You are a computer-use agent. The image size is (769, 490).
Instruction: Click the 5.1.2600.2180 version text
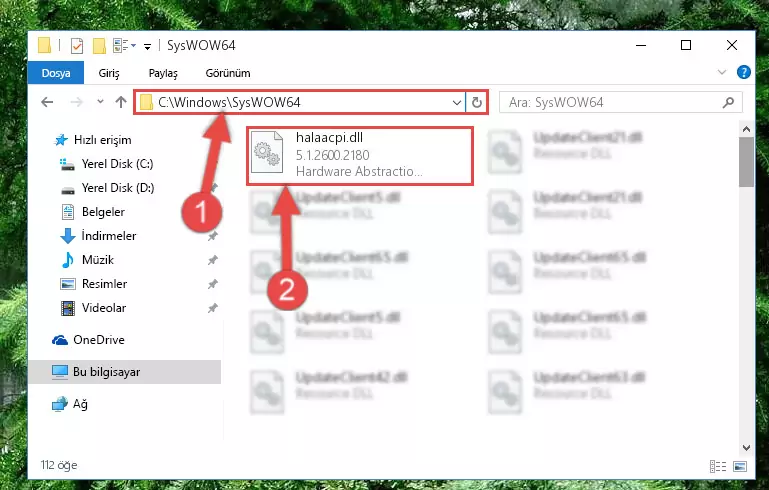point(333,155)
